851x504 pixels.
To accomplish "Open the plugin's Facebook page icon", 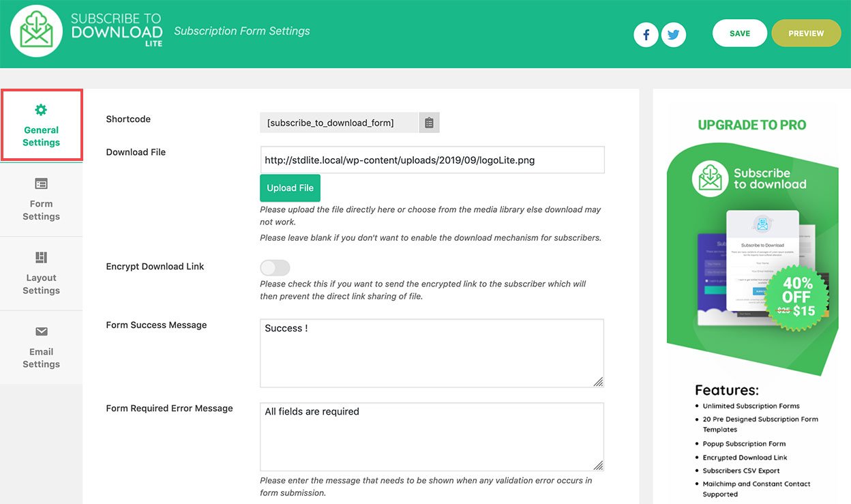I will click(646, 34).
